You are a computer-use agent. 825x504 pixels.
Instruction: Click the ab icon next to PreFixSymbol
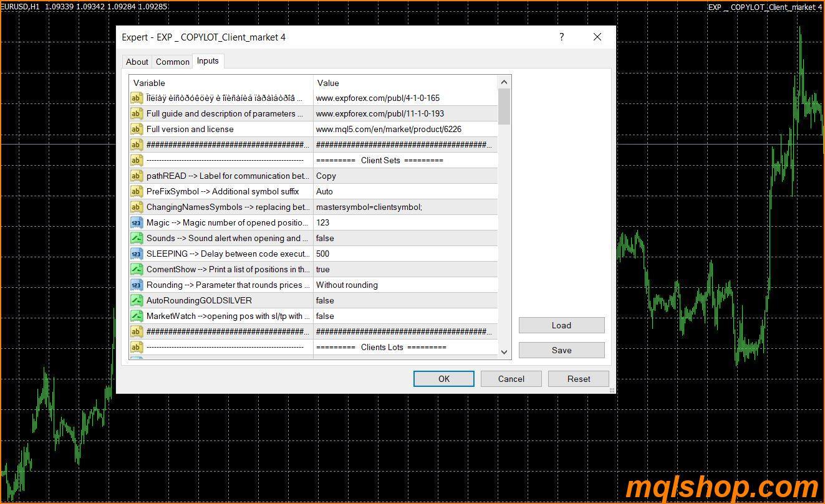pyautogui.click(x=136, y=191)
